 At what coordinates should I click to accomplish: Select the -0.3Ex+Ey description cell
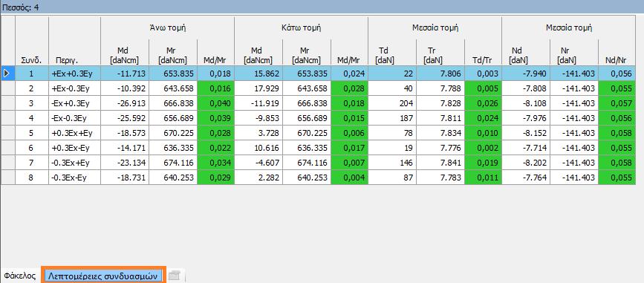tap(74, 162)
